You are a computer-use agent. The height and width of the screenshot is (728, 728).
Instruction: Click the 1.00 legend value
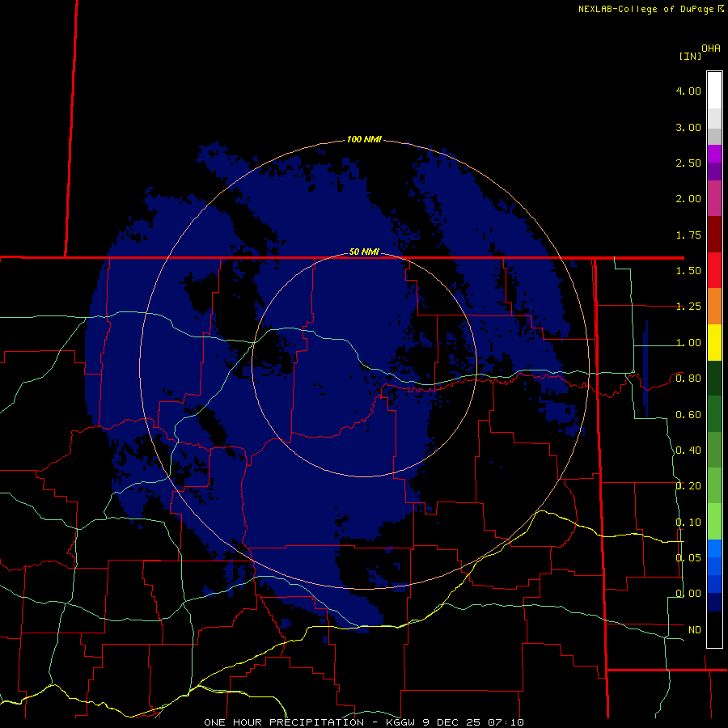(688, 343)
